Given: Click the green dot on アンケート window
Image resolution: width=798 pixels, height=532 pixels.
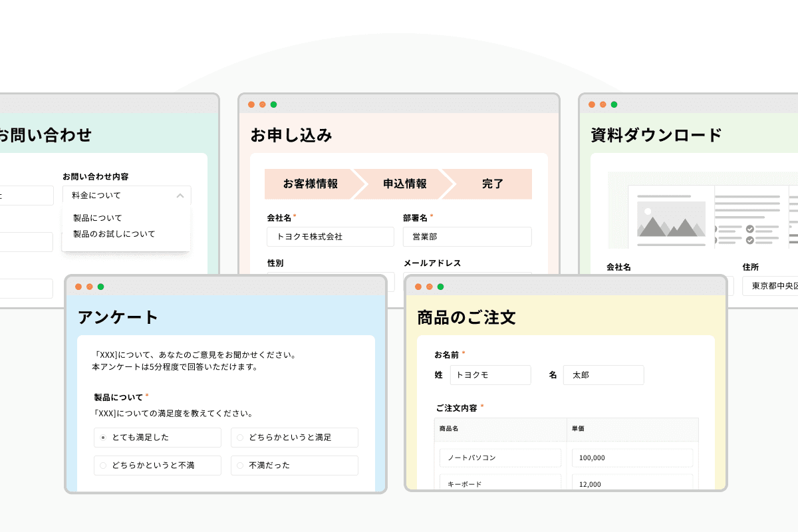Looking at the screenshot, I should [x=100, y=287].
